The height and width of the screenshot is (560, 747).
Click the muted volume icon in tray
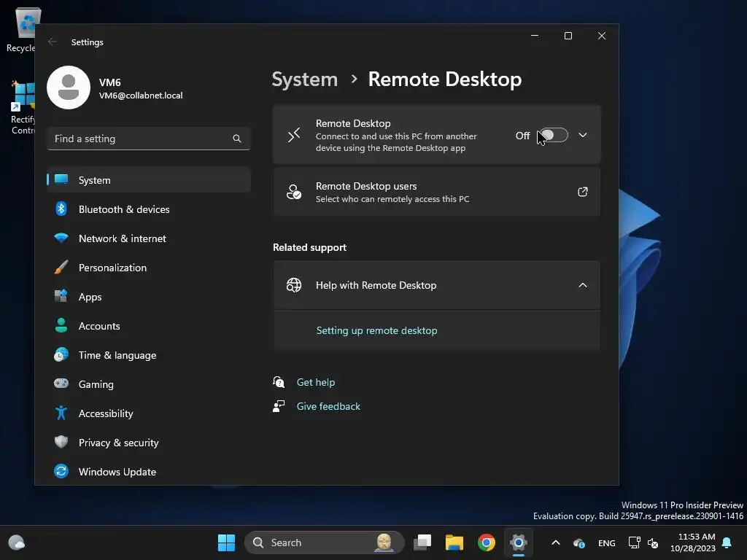click(653, 542)
